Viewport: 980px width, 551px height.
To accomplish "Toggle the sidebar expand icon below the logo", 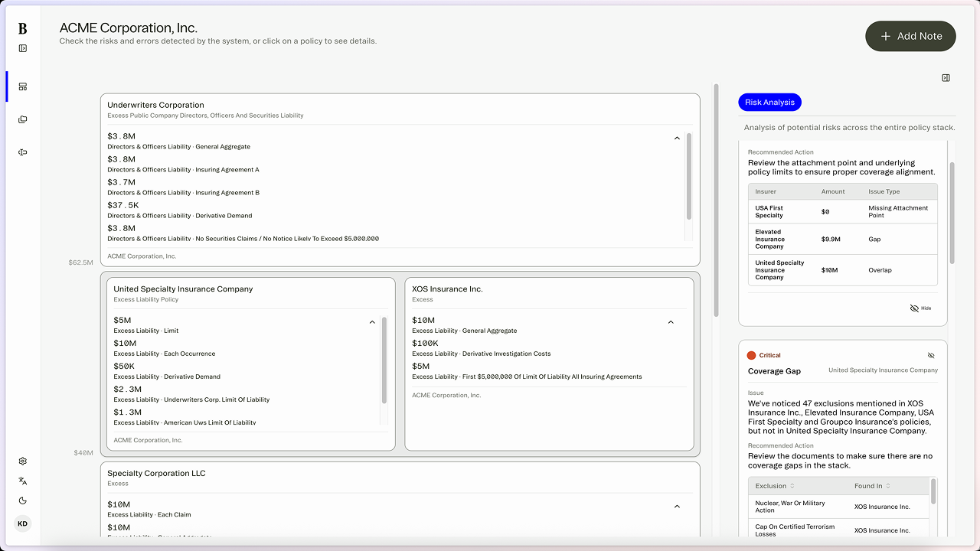I will click(x=23, y=48).
